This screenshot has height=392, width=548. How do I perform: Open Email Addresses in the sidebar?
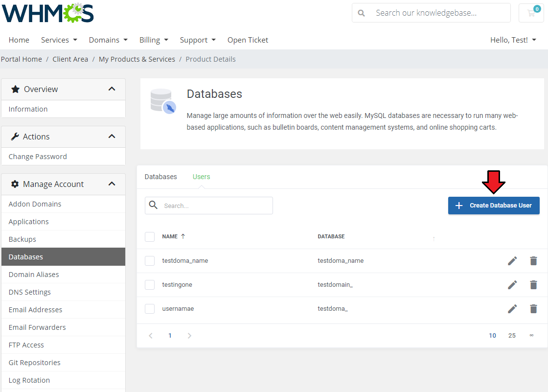[63, 309]
